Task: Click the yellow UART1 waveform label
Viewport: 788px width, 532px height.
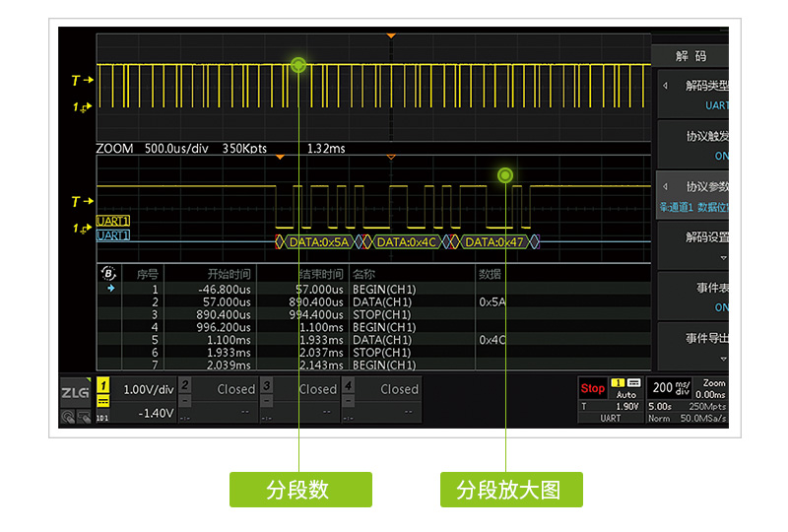Action: point(113,221)
